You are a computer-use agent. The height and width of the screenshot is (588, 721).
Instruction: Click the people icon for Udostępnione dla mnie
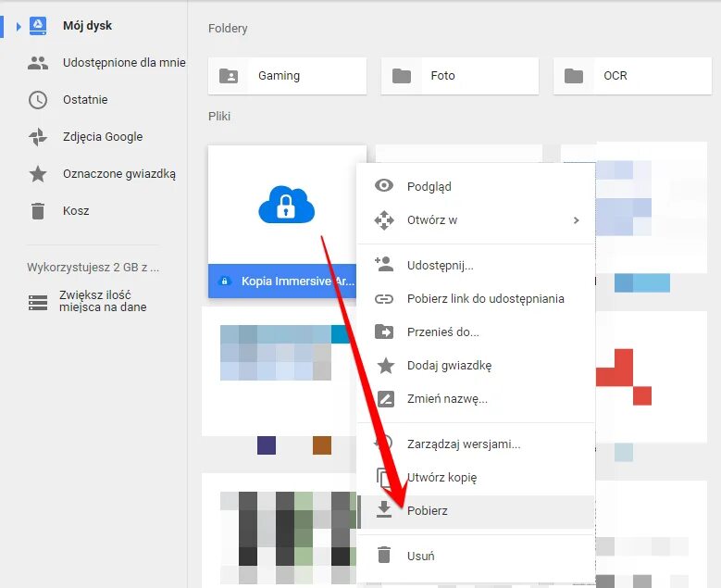point(38,63)
